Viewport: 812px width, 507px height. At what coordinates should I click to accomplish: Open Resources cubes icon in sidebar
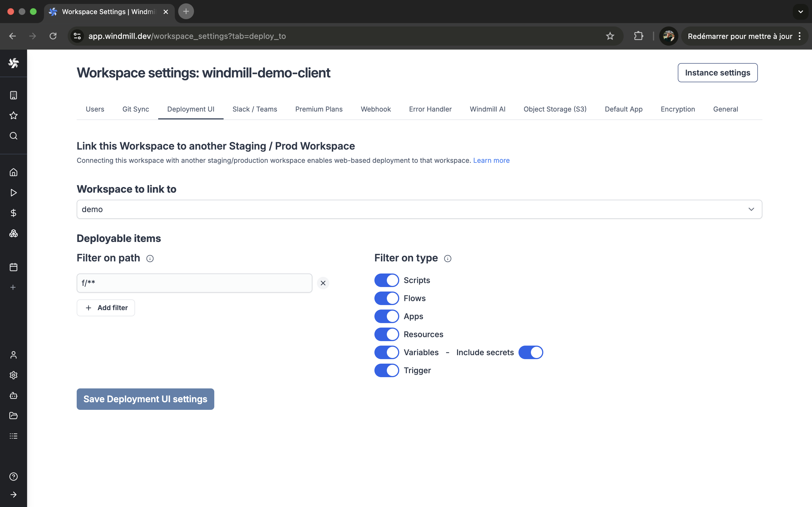click(x=14, y=234)
